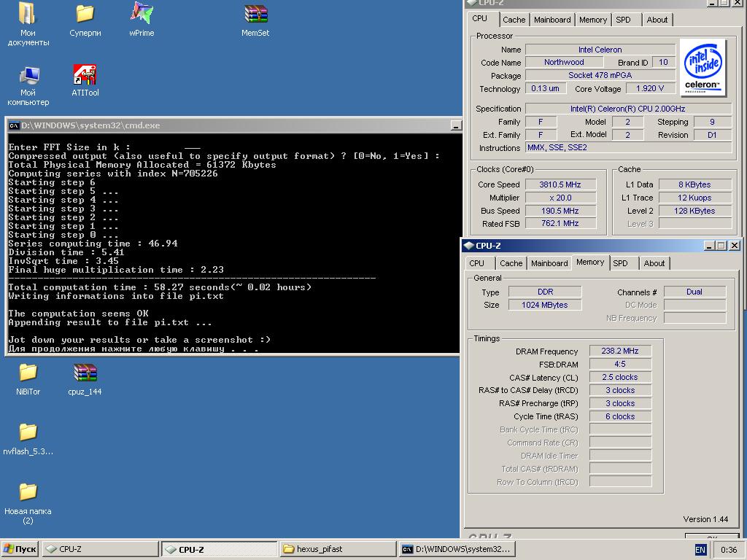Click the Core Speed 3810.5 MHz value
This screenshot has height=560, width=747.
560,184
